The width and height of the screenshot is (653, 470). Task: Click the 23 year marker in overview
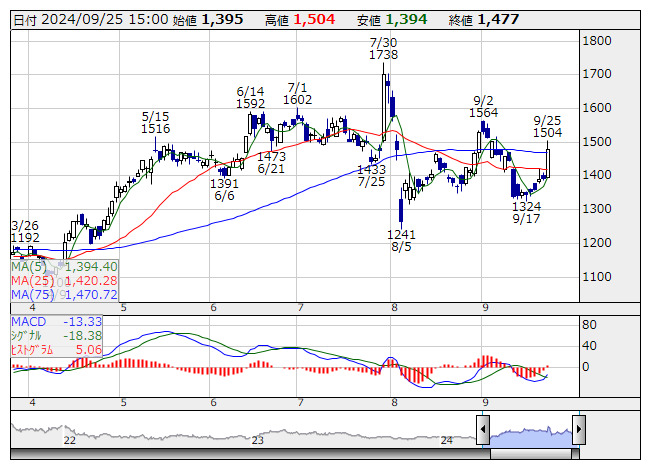(257, 440)
